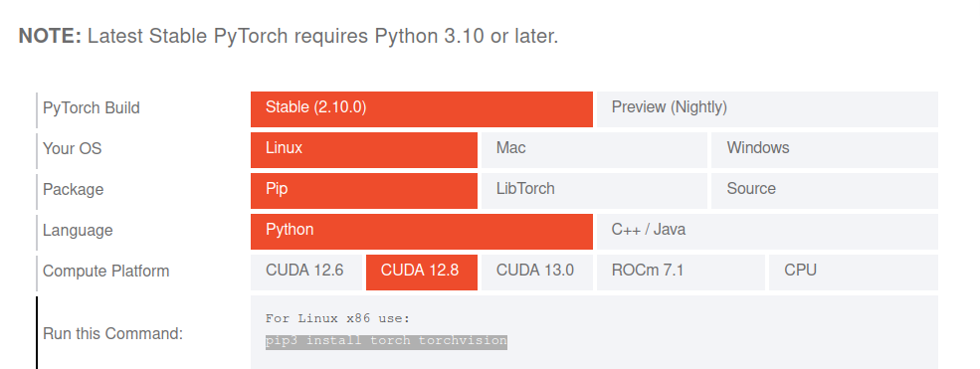Click the pip3 install torch torchvision command
980x369 pixels.
386,341
